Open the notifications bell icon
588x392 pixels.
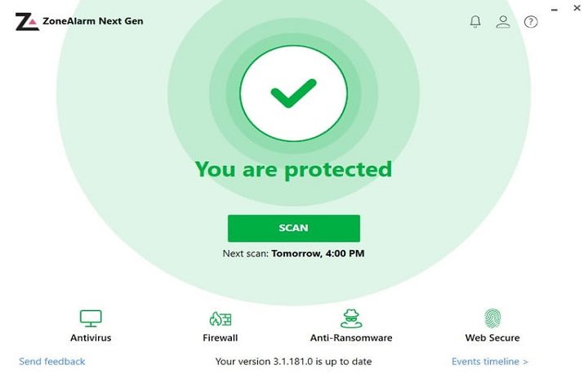(475, 22)
